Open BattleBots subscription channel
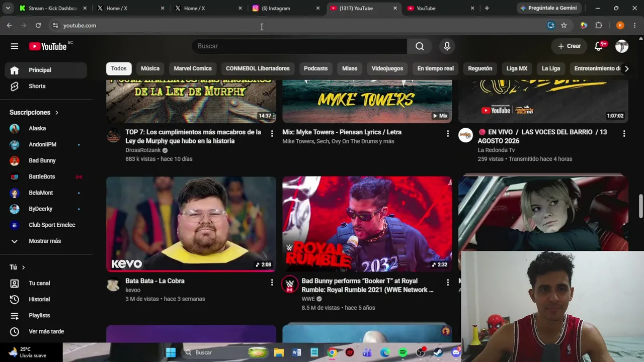 coord(46,176)
